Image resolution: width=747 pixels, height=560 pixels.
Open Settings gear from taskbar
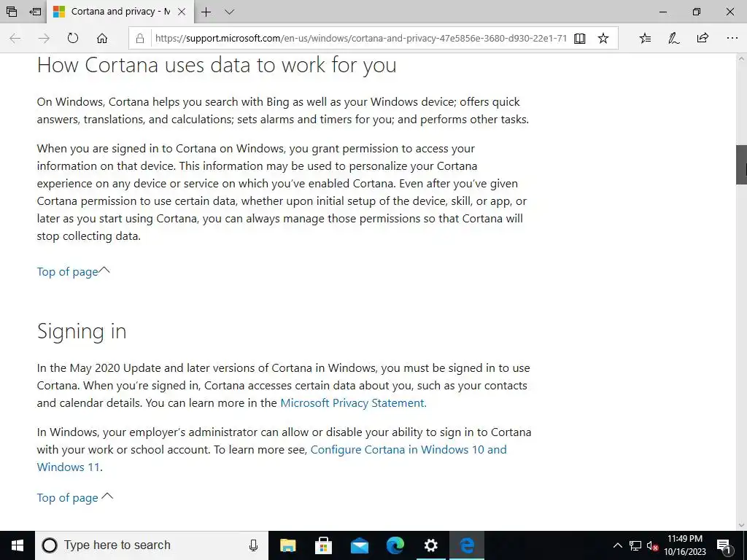(430, 545)
